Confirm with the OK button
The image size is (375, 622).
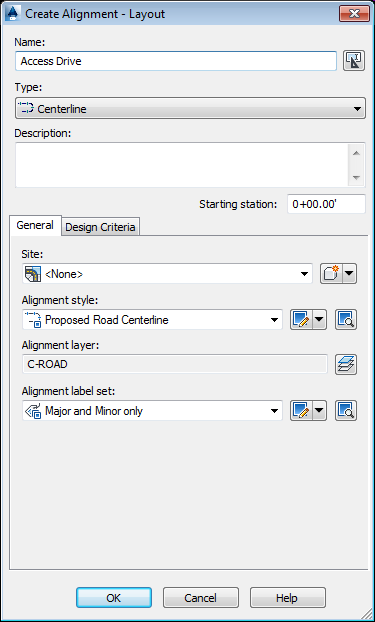click(x=114, y=598)
